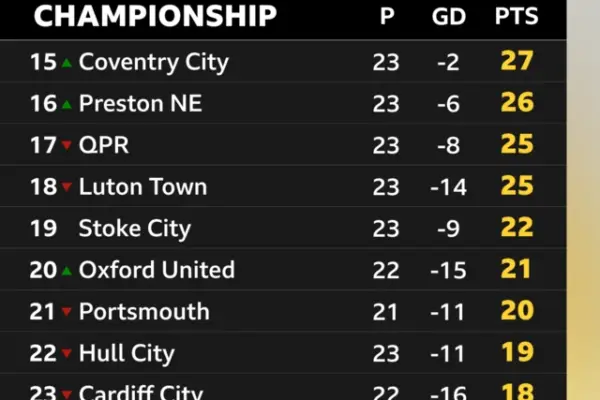The image size is (600, 400).
Task: Click position number 19 for Stoke City
Action: click(x=43, y=228)
